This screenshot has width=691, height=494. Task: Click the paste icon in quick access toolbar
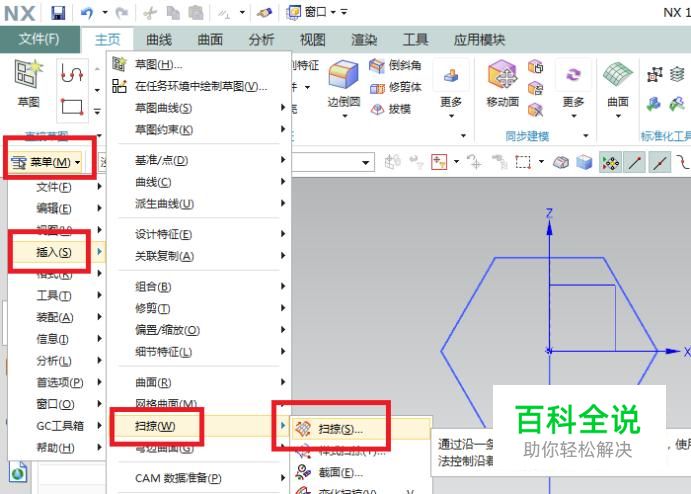pos(196,13)
